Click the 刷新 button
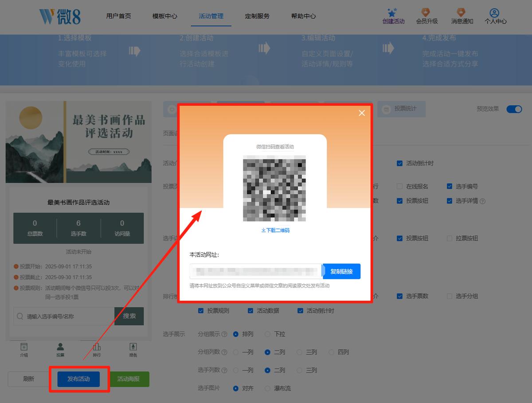 [29, 379]
